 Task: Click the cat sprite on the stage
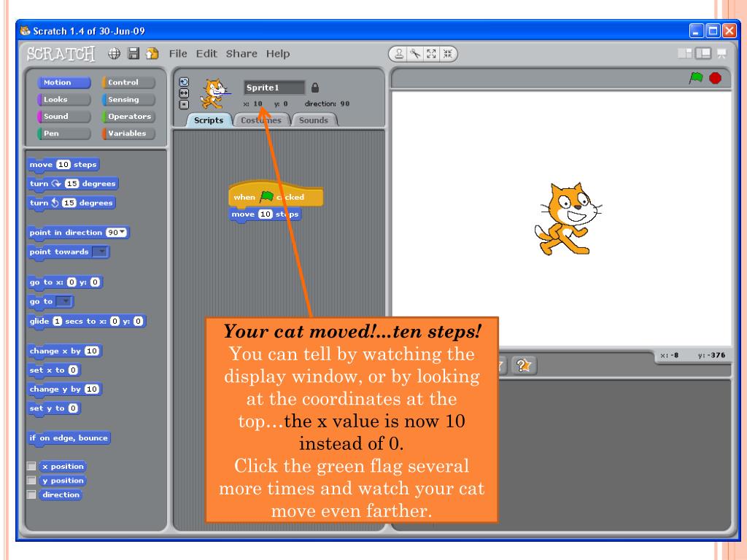click(x=568, y=219)
